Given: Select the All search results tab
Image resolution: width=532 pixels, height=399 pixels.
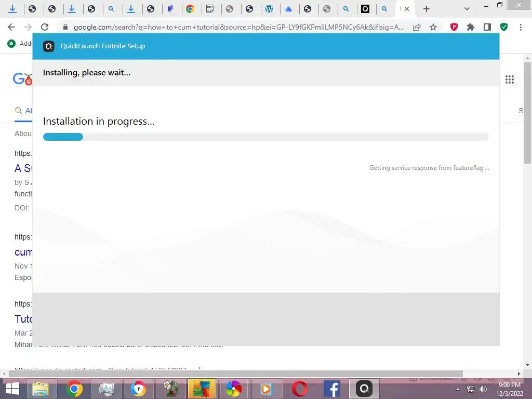Looking at the screenshot, I should [23, 111].
